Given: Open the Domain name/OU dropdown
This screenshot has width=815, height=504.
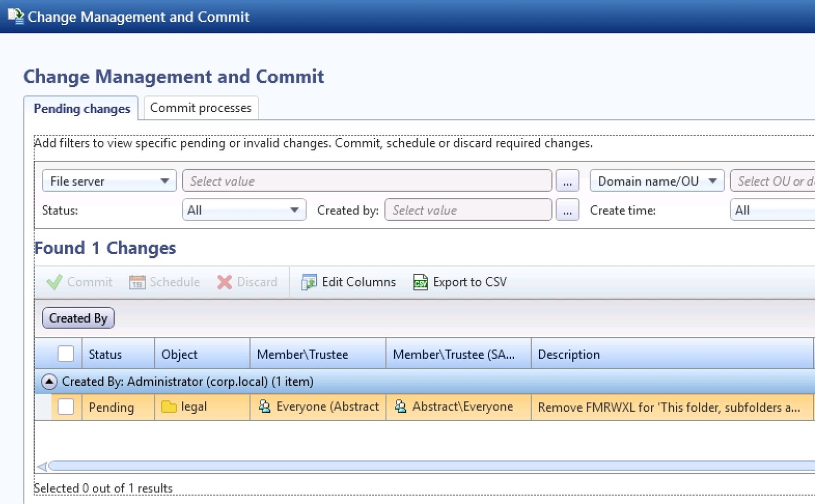Looking at the screenshot, I should 713,180.
